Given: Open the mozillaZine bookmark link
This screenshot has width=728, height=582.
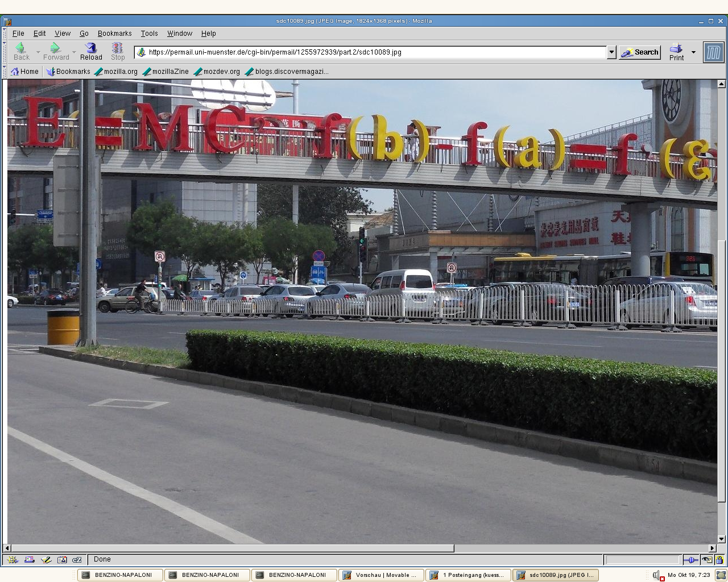Looking at the screenshot, I should point(166,72).
